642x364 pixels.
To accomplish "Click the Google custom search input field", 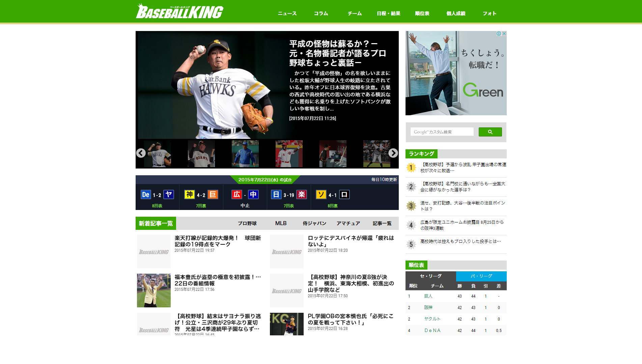I will pos(442,132).
